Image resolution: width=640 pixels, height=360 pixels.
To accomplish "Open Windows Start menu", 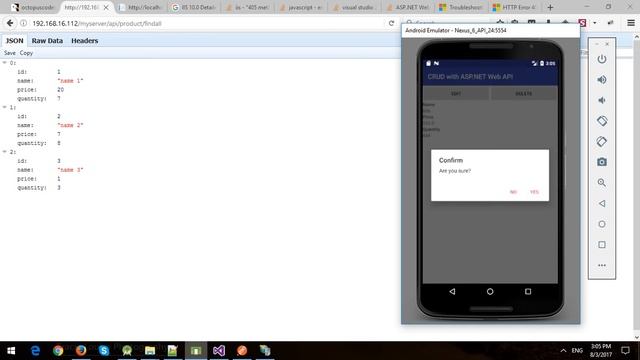I will 11,351.
